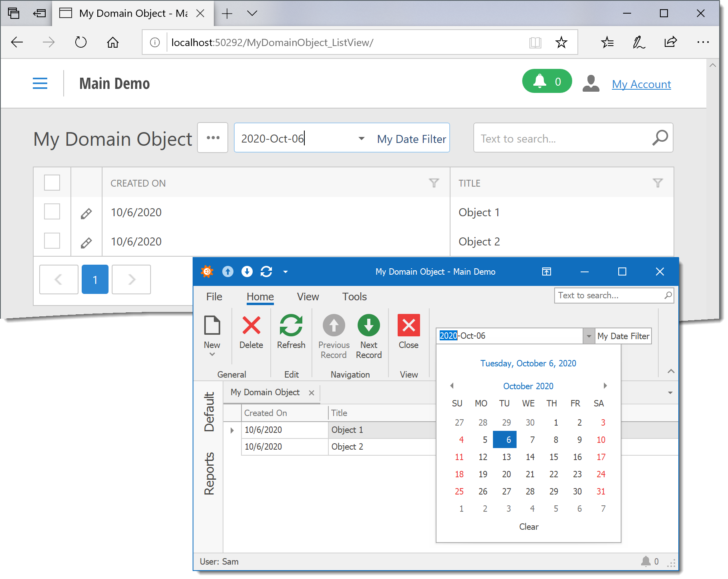This screenshot has height=579, width=728.
Task: Go to Next Record
Action: click(x=368, y=325)
